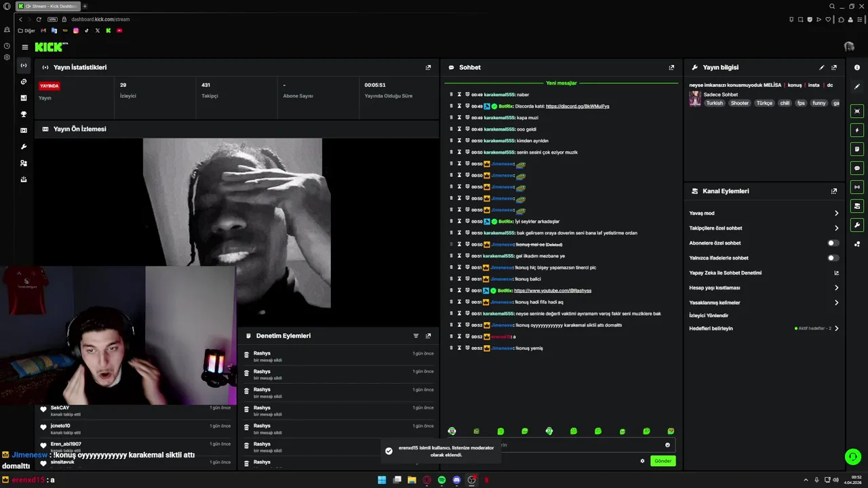This screenshot has height=488, width=868.
Task: Select the Shooter tag in Yayın bilgisi
Action: [x=740, y=103]
